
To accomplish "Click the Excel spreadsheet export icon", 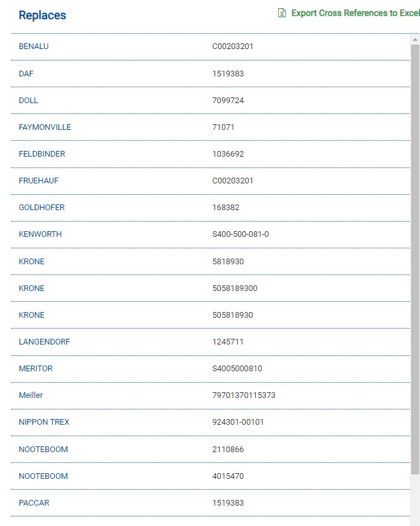I will [282, 13].
